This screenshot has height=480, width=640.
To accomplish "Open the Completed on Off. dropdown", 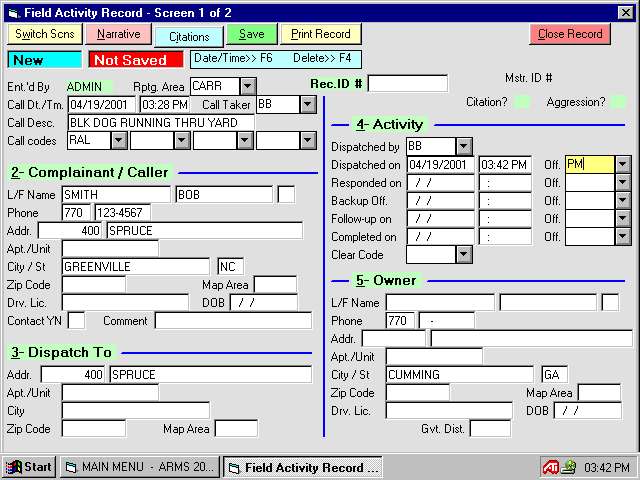I will 622,236.
